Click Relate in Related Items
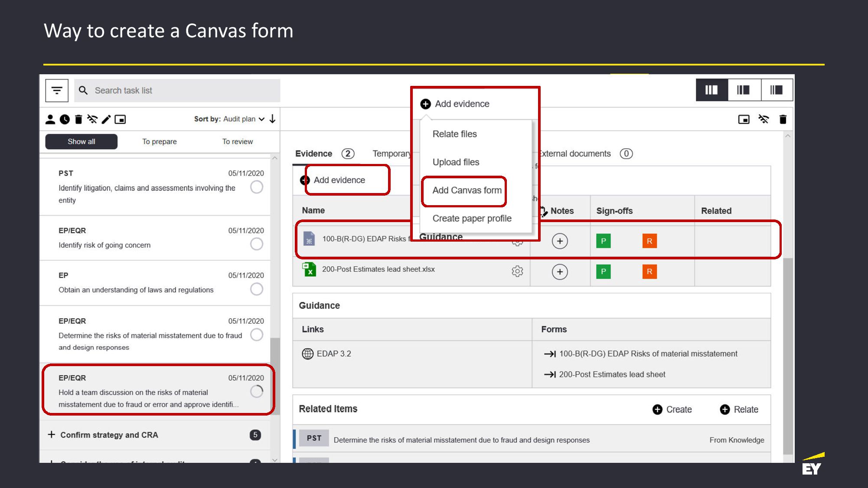868x488 pixels. [739, 409]
